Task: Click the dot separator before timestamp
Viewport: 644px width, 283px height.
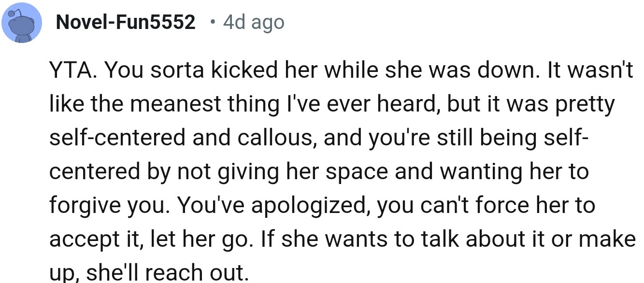Action: click(x=213, y=22)
